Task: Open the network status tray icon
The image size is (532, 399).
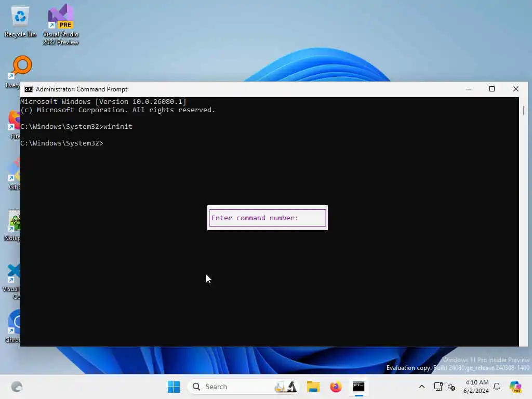Action: click(438, 387)
